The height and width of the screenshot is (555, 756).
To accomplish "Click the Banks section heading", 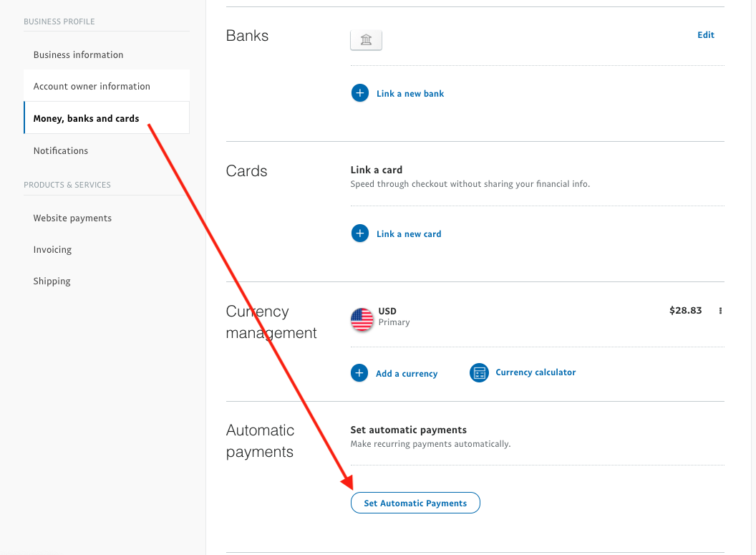I will (247, 36).
